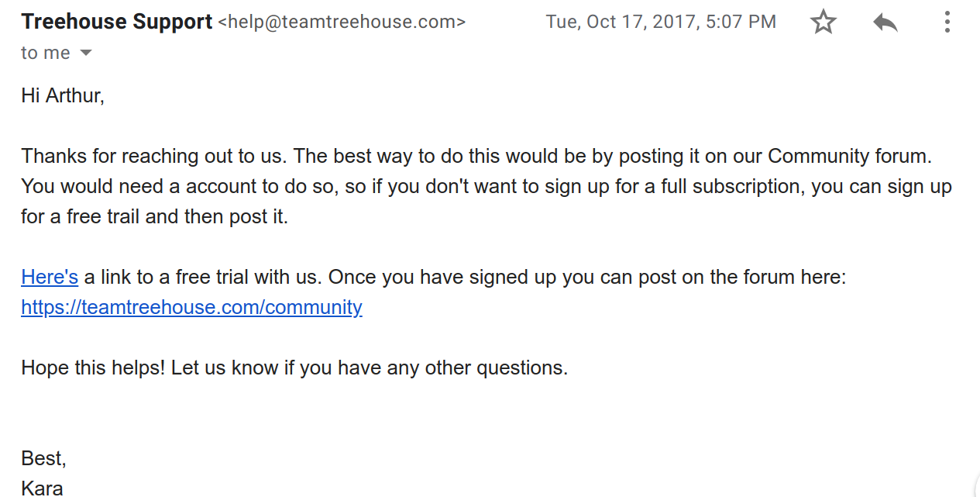
Task: Click the "Kara" signature name
Action: [42, 488]
